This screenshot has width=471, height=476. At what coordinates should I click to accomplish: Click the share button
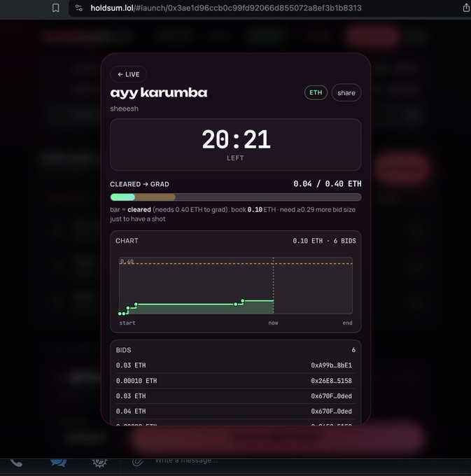(x=346, y=93)
